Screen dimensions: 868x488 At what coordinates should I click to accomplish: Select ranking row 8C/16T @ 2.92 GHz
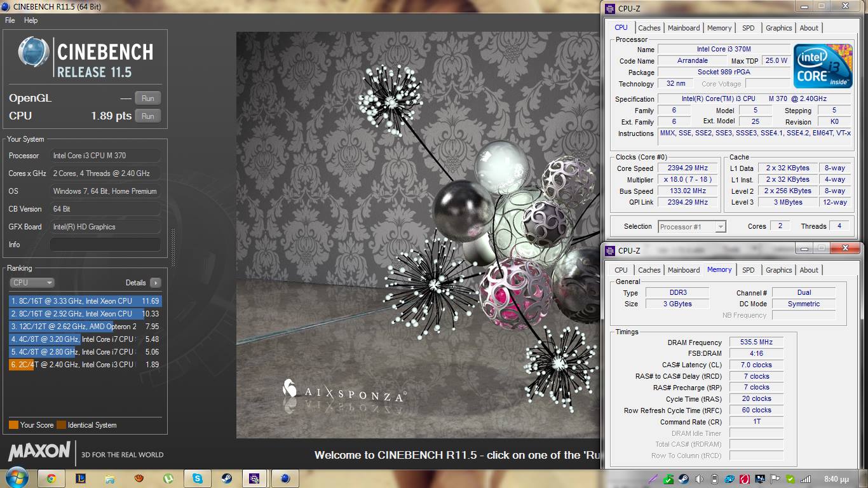85,314
